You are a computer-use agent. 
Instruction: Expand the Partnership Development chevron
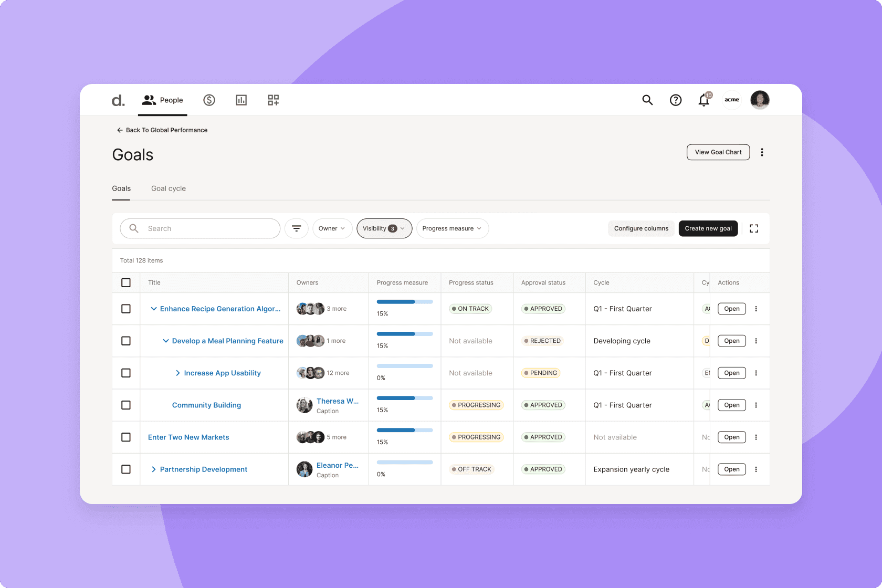[x=154, y=469]
